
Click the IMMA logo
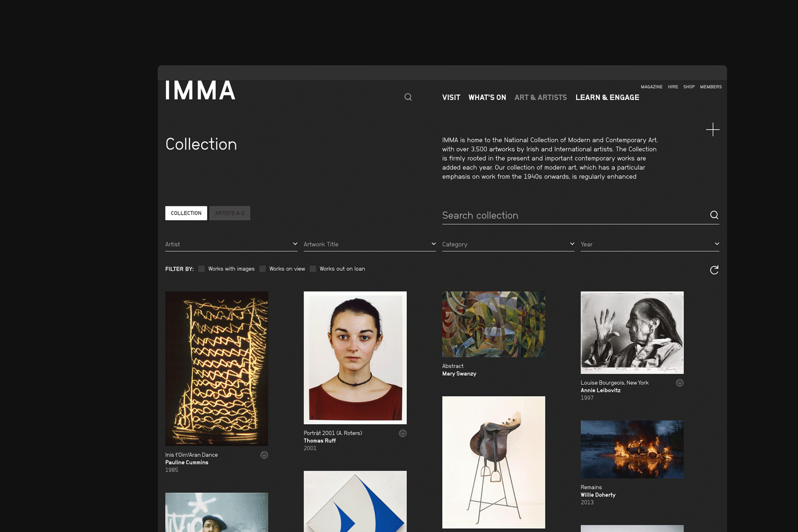pyautogui.click(x=200, y=90)
